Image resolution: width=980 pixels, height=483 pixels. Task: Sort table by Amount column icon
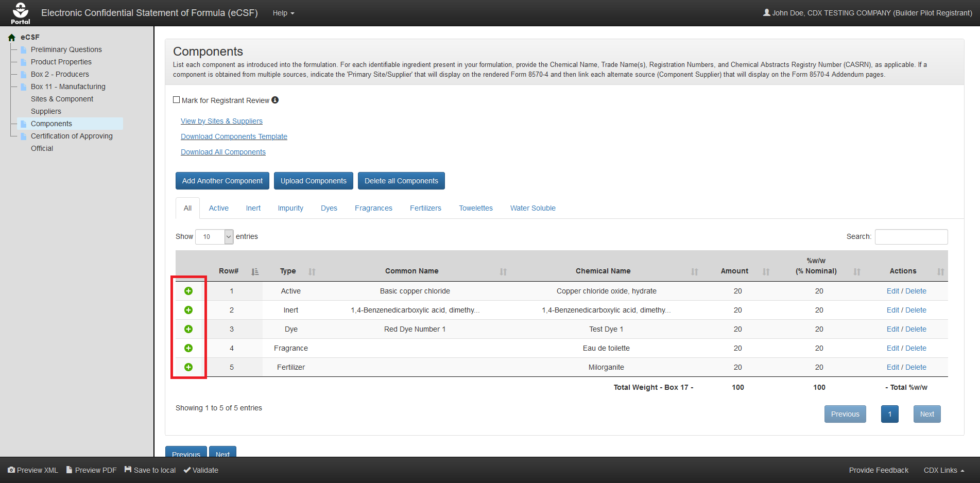coord(766,271)
